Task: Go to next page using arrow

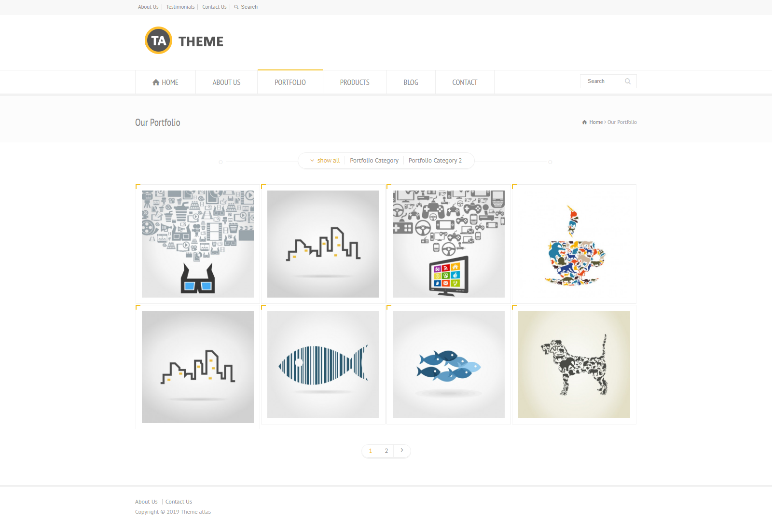Action: [402, 450]
